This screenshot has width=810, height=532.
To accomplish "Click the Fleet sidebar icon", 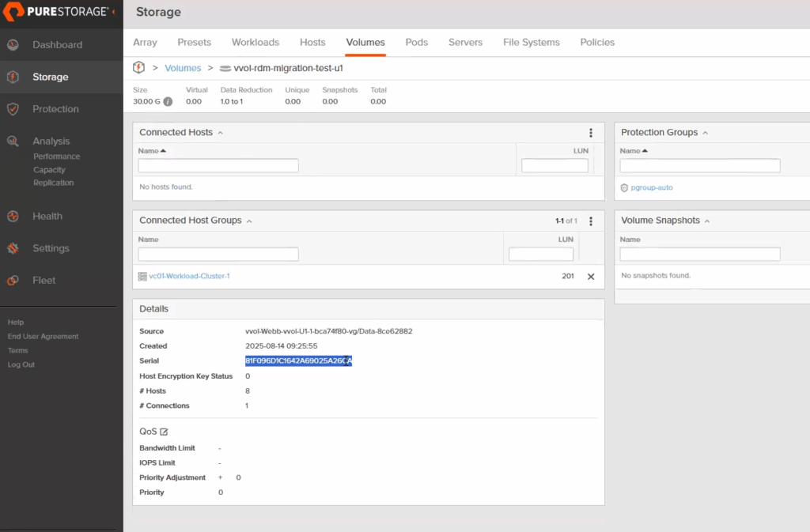I will [x=13, y=280].
